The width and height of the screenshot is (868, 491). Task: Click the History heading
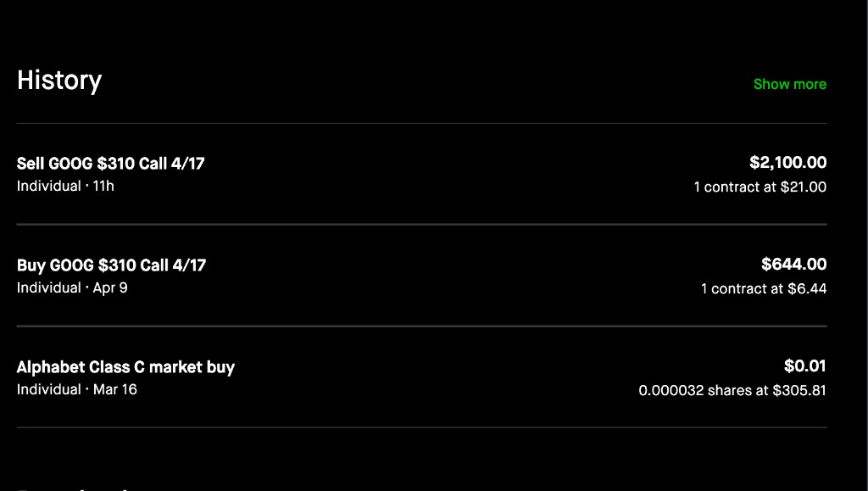tap(59, 81)
